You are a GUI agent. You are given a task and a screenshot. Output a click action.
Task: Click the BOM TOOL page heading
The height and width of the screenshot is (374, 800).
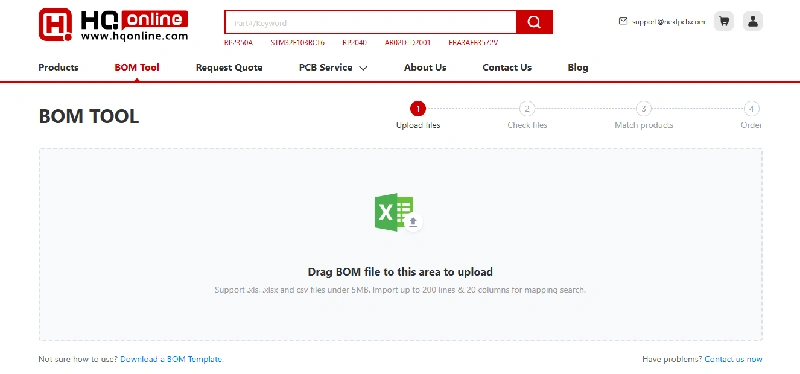(89, 116)
